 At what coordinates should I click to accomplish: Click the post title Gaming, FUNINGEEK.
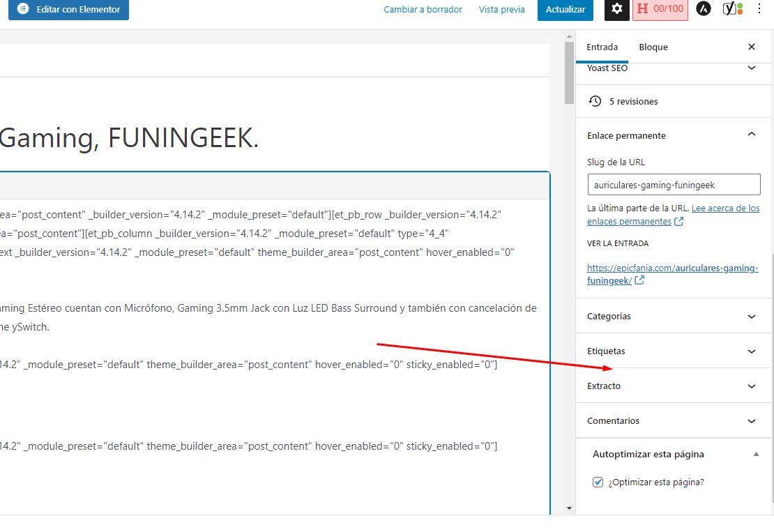[x=128, y=137]
